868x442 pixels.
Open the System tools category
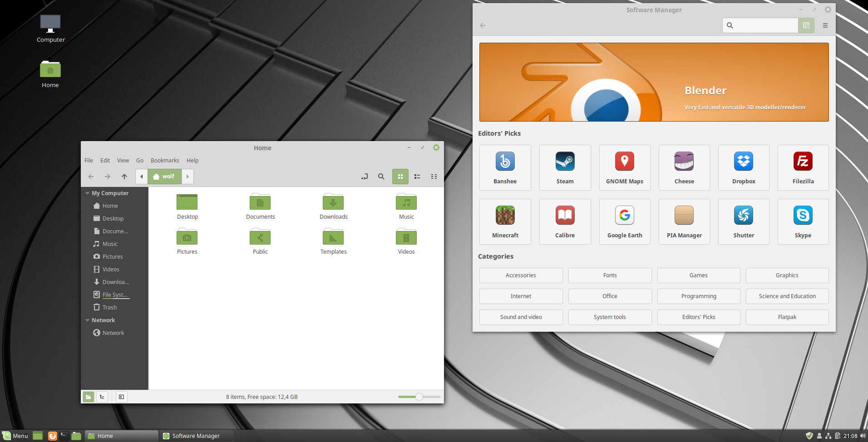[x=610, y=317]
